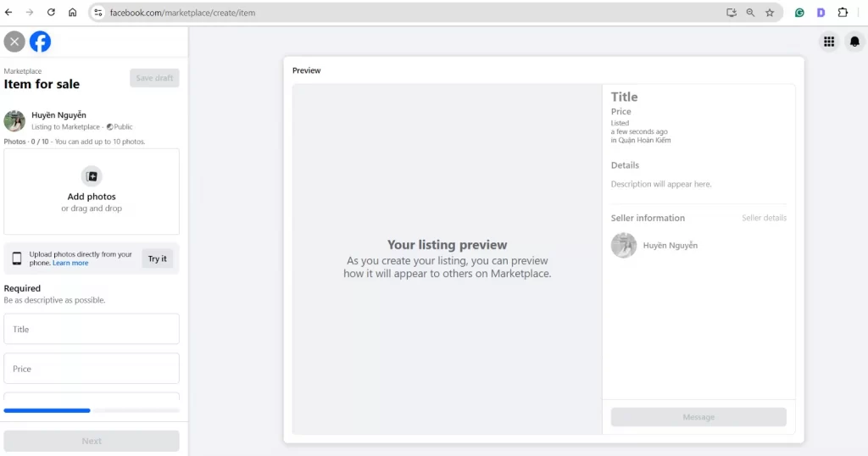Click the seller avatar in preview

point(624,245)
